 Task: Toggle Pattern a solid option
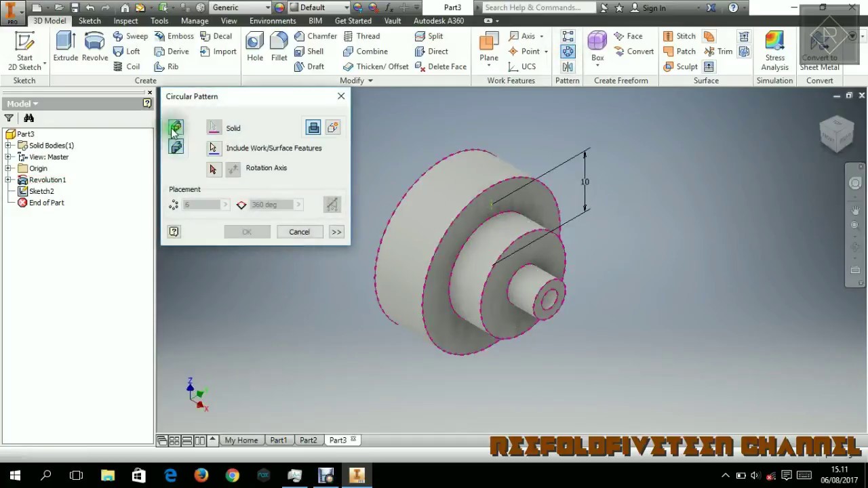(x=176, y=146)
